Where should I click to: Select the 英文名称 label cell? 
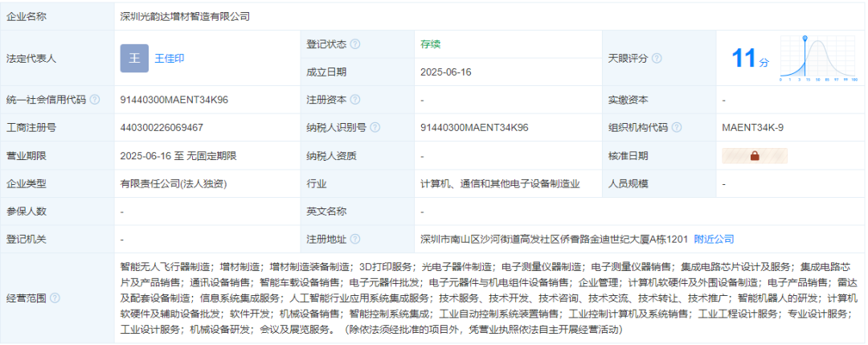click(x=357, y=212)
